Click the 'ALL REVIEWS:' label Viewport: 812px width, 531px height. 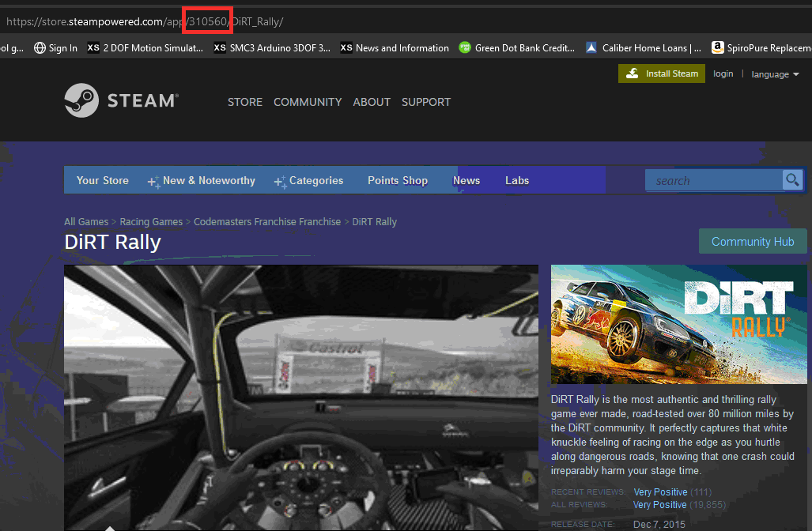point(579,505)
